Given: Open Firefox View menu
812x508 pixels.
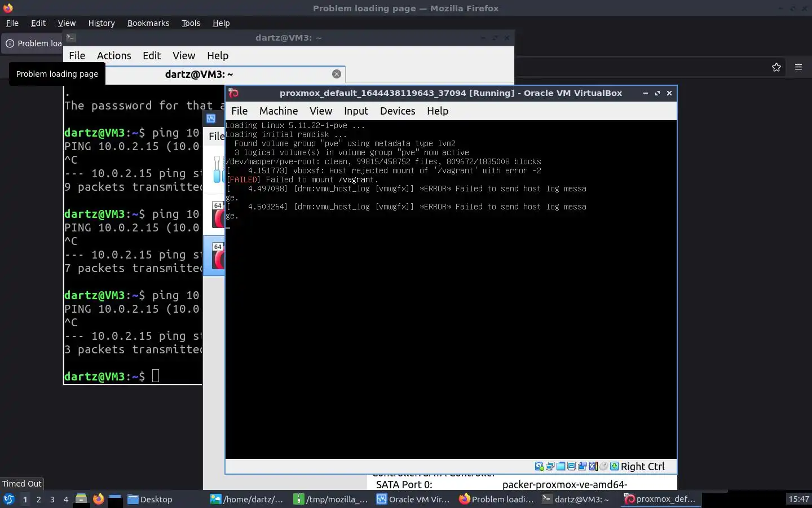Looking at the screenshot, I should tap(67, 23).
